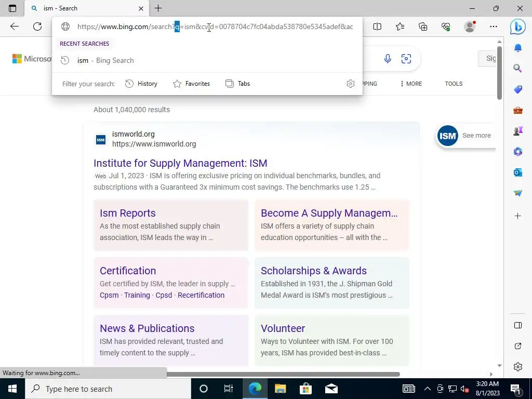
Task: Open the user profile avatar
Action: click(470, 26)
